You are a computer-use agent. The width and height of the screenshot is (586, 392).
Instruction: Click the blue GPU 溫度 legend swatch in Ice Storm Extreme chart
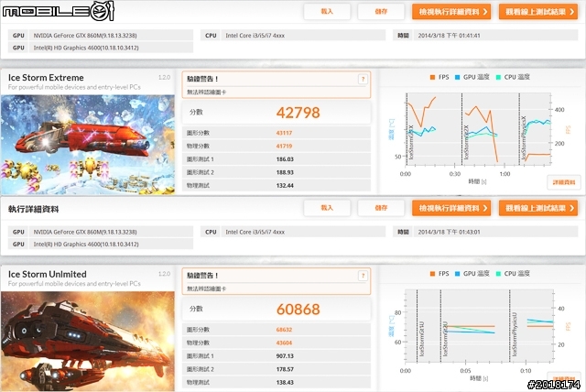pyautogui.click(x=457, y=77)
